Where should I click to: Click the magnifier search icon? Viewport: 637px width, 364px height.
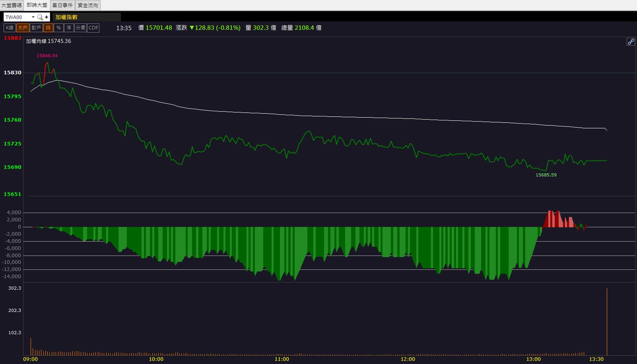point(40,17)
